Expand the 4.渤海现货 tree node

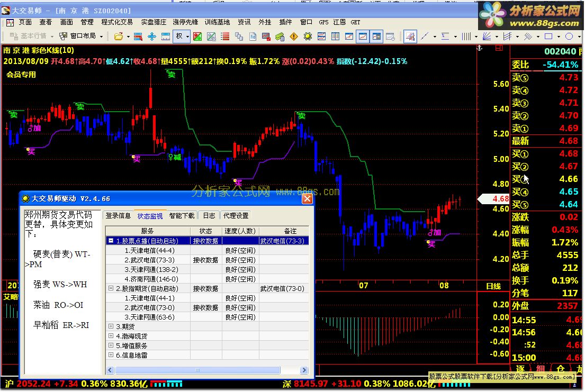(111, 336)
